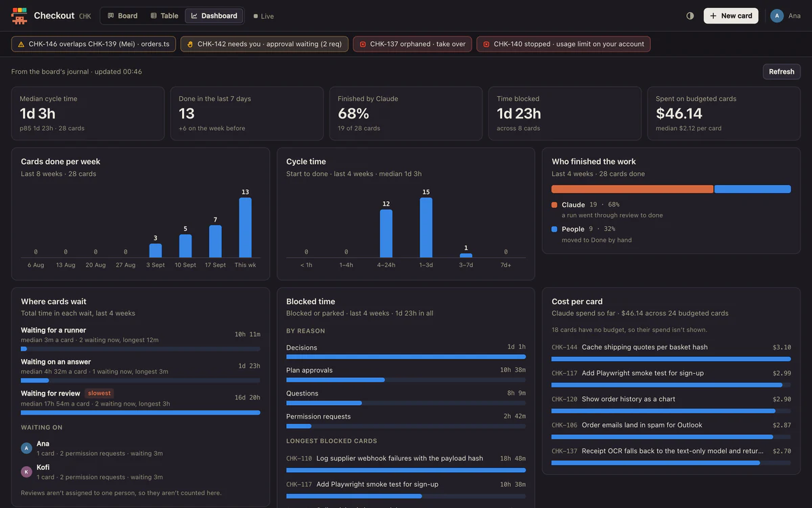Open CHK-137 orphaned take over alert
The width and height of the screenshot is (812, 508).
(x=412, y=44)
